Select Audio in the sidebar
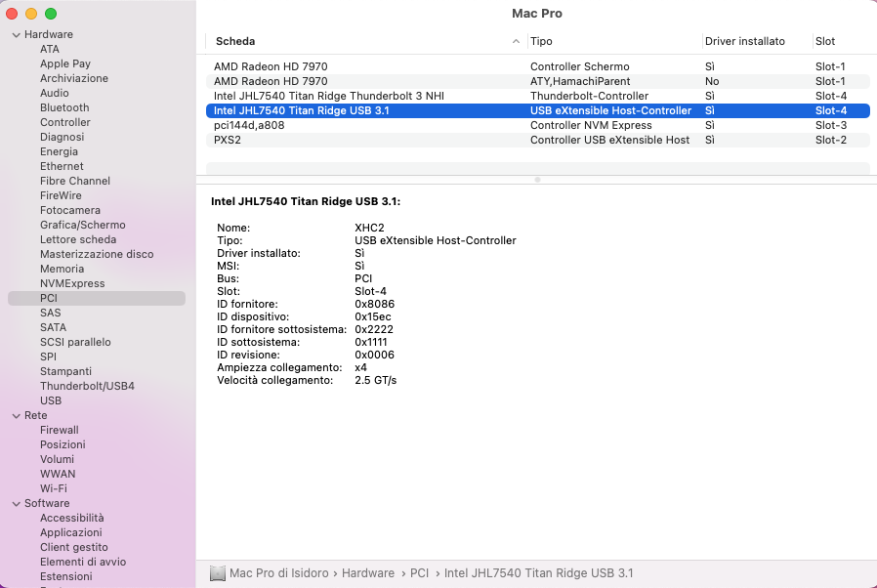Viewport: 877px width, 588px height. 55,93
